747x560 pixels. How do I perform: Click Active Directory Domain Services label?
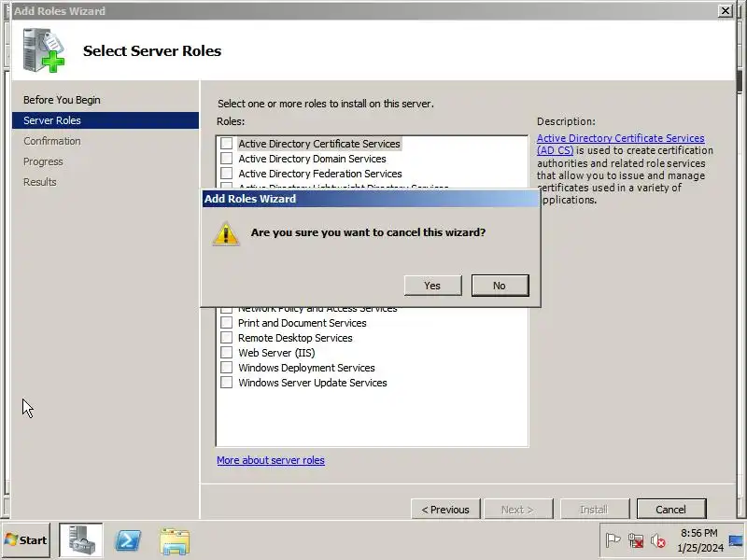pos(312,159)
